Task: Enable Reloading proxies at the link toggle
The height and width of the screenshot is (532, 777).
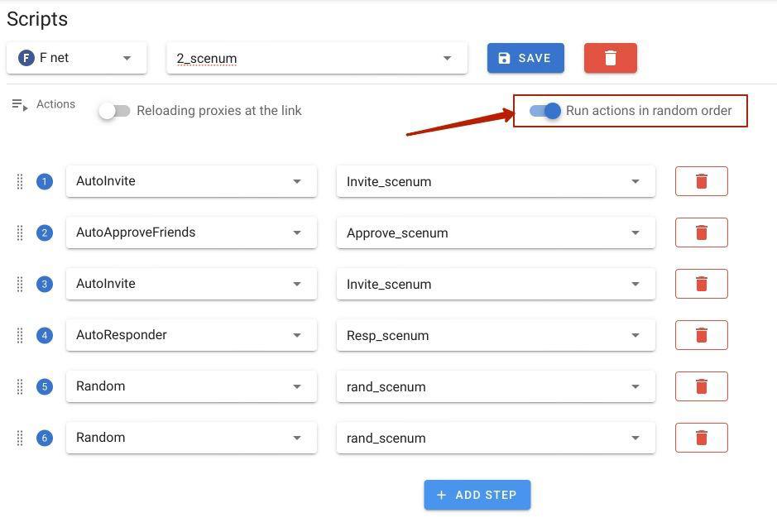Action: [114, 111]
